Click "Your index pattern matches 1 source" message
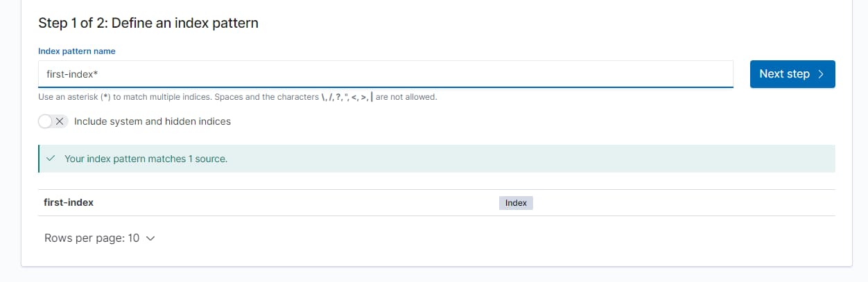868x282 pixels. tap(146, 159)
